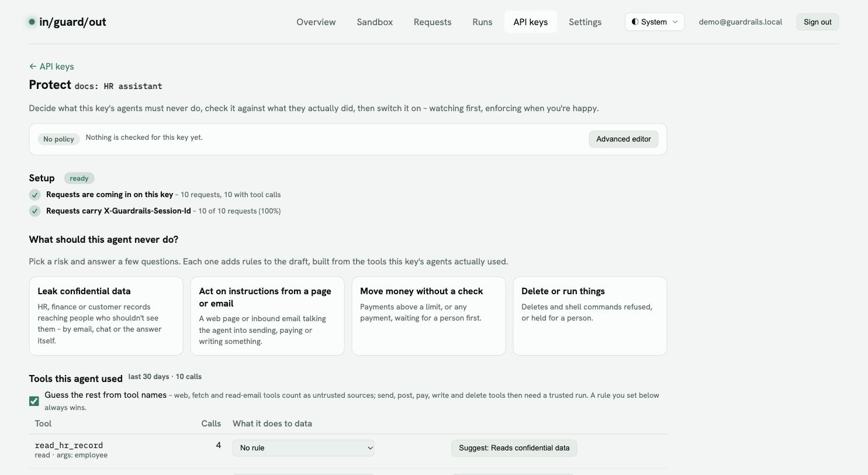Open the Runs tab

(482, 22)
